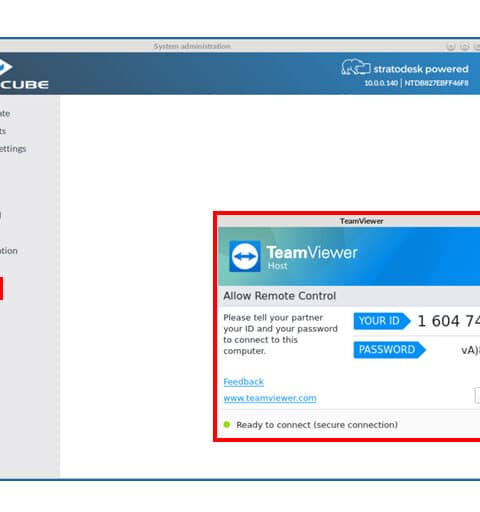The height and width of the screenshot is (512, 480).
Task: Select the TeamViewer ID number starting 1 604
Action: click(x=449, y=321)
